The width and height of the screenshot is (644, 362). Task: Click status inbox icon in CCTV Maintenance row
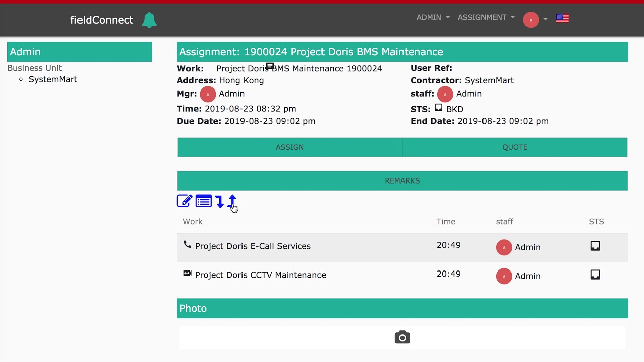(x=595, y=275)
